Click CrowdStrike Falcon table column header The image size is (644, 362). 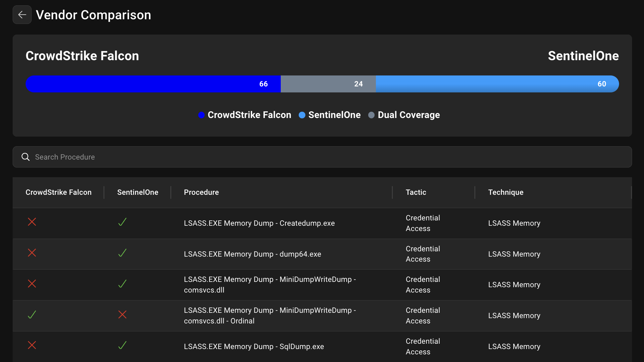[x=59, y=192]
